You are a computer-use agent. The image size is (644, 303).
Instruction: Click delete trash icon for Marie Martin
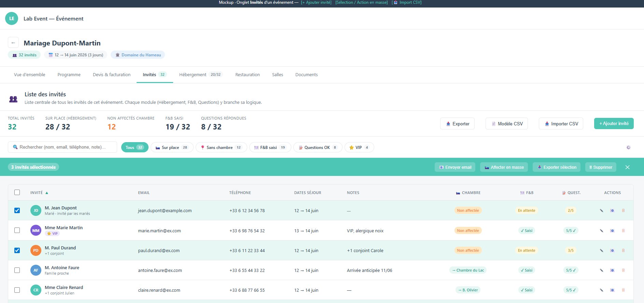tap(623, 231)
